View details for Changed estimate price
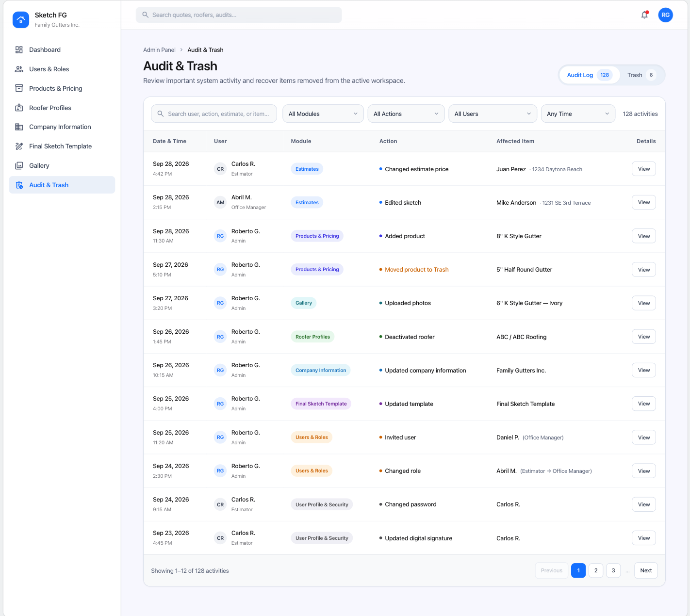Viewport: 690px width, 616px height. coord(644,169)
